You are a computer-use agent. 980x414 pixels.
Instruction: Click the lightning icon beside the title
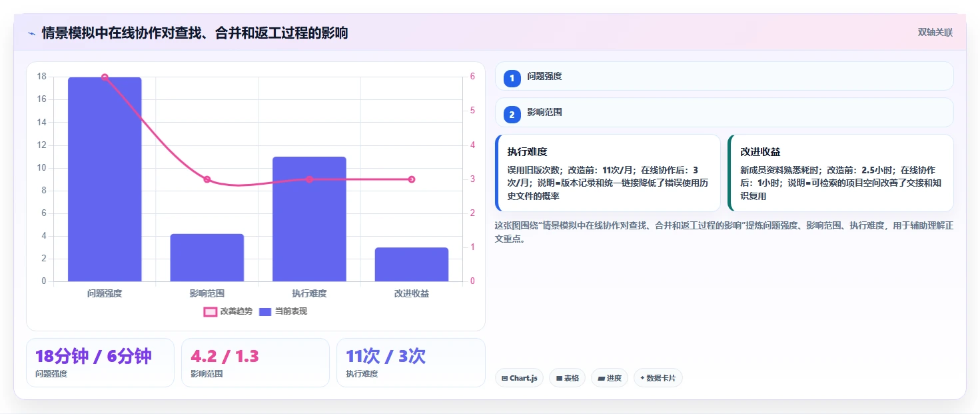click(31, 33)
